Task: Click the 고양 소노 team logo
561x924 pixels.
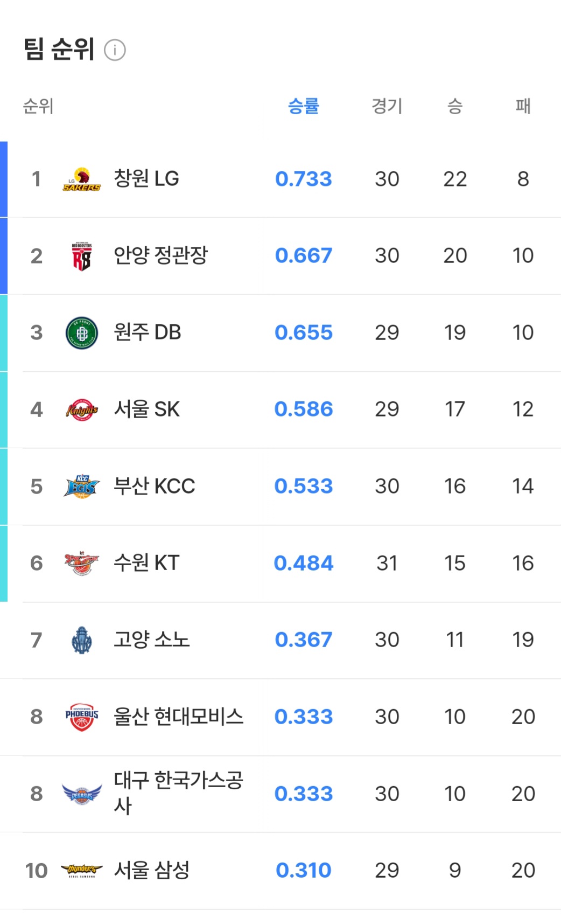Action: [x=82, y=640]
